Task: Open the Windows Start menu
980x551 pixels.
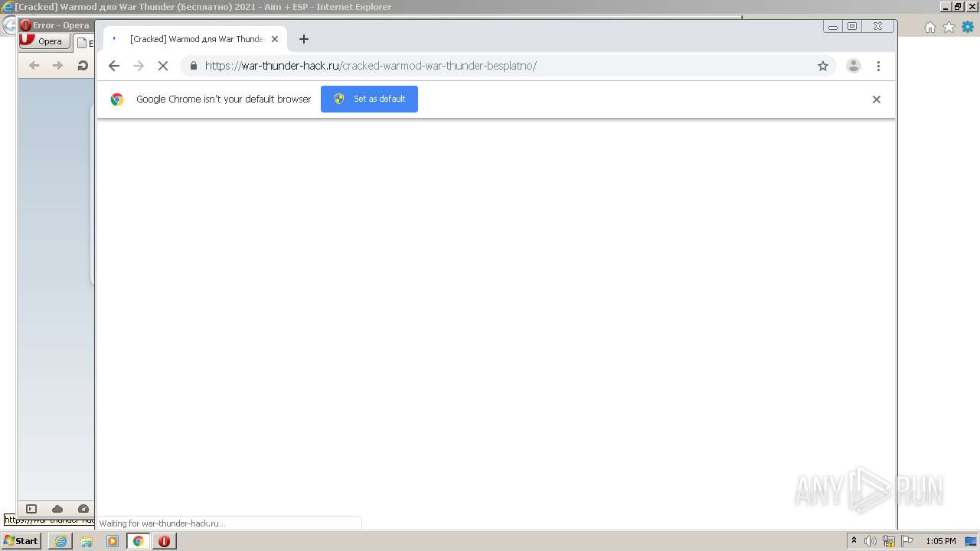Action: point(21,541)
